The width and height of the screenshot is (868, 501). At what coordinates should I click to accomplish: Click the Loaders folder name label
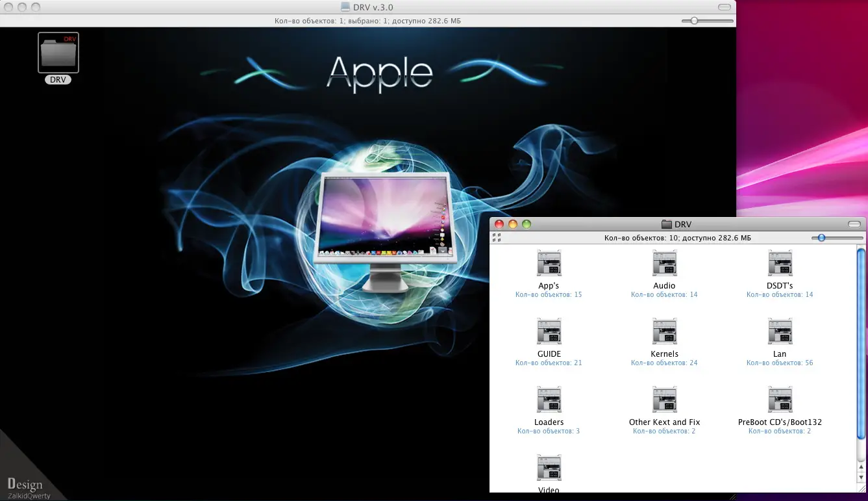coord(549,422)
